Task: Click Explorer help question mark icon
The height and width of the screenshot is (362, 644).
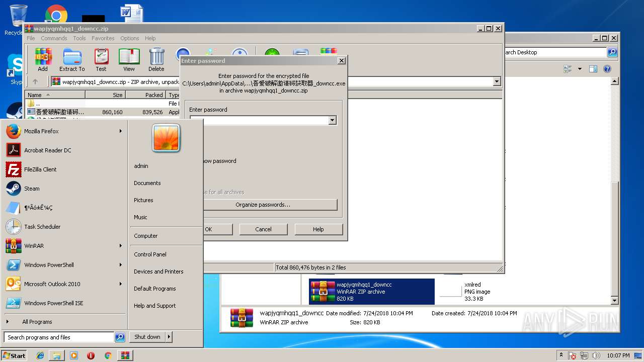Action: click(x=607, y=69)
